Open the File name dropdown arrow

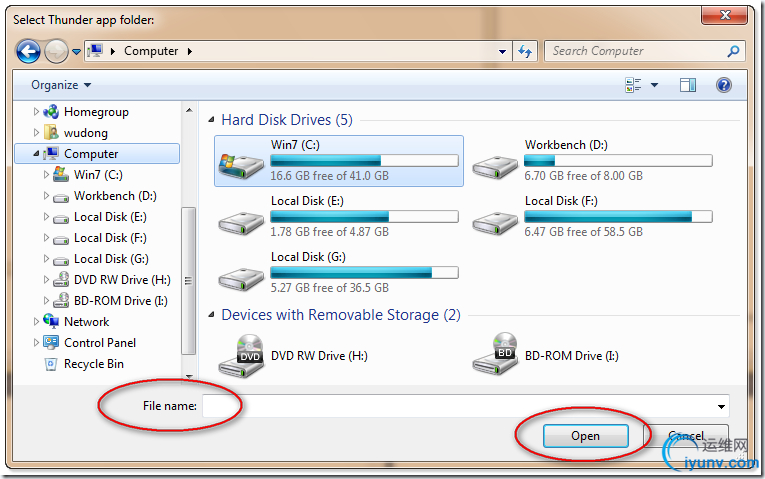[x=721, y=406]
